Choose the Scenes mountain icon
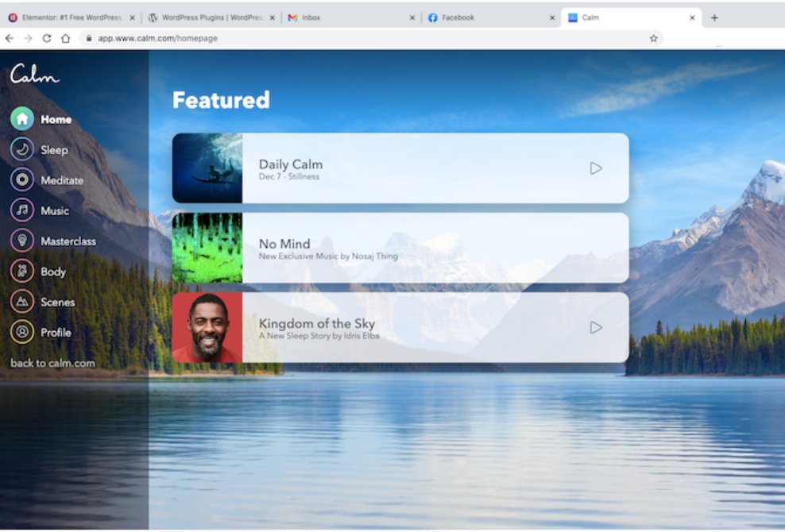Viewport: 785px width, 532px height. [x=22, y=302]
